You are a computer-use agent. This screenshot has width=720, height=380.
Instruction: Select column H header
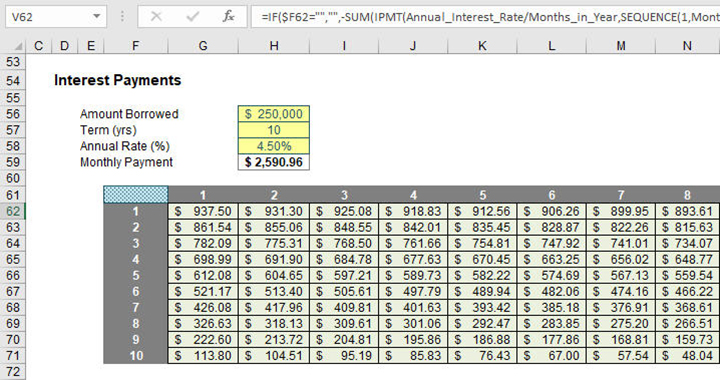pyautogui.click(x=274, y=46)
